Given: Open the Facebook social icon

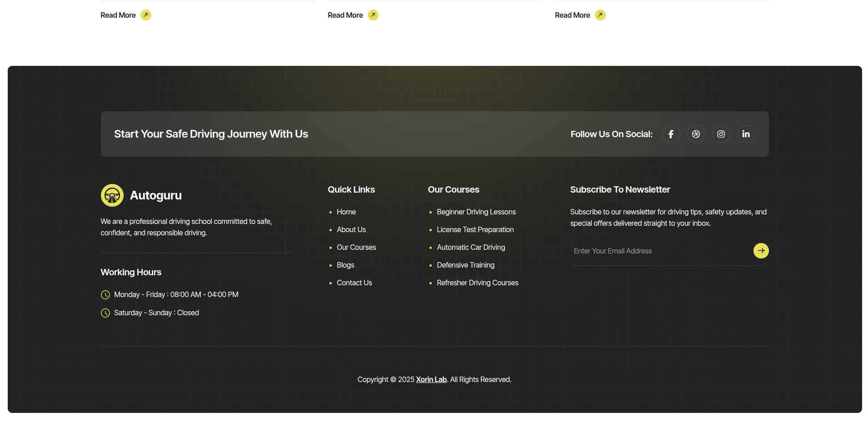Looking at the screenshot, I should pyautogui.click(x=671, y=134).
